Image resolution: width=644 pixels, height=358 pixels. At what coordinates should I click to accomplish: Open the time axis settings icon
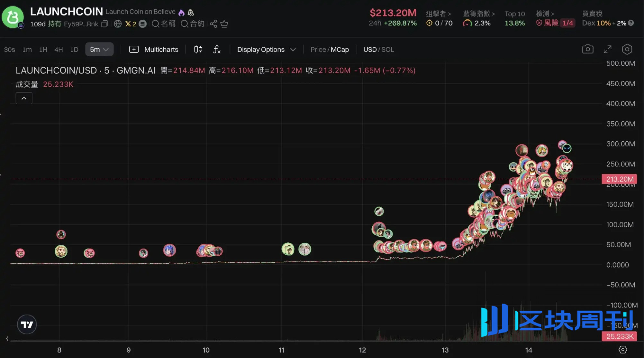(623, 350)
